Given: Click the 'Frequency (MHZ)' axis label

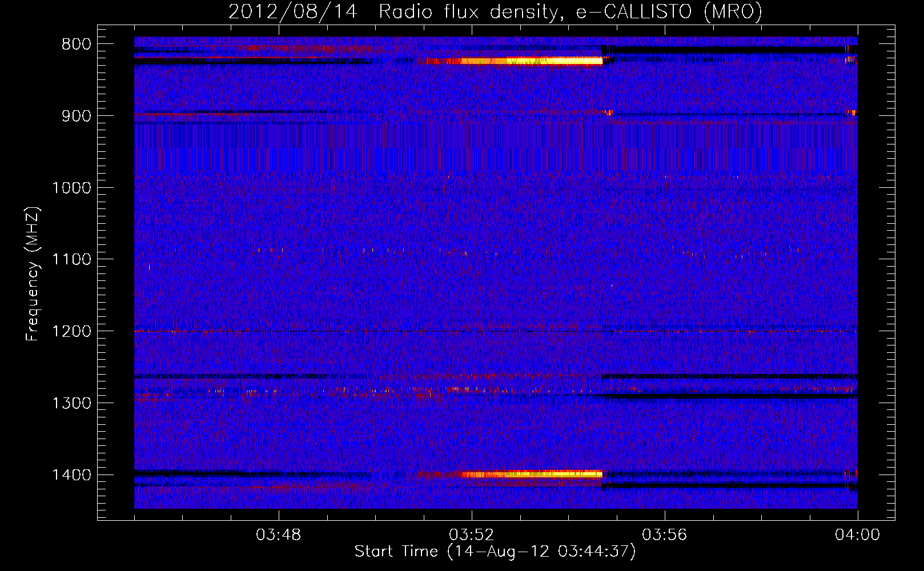Looking at the screenshot, I should point(33,274).
